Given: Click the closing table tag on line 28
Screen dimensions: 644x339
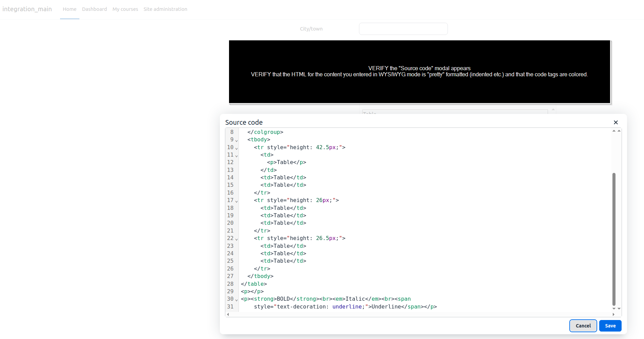Looking at the screenshot, I should coord(254,284).
